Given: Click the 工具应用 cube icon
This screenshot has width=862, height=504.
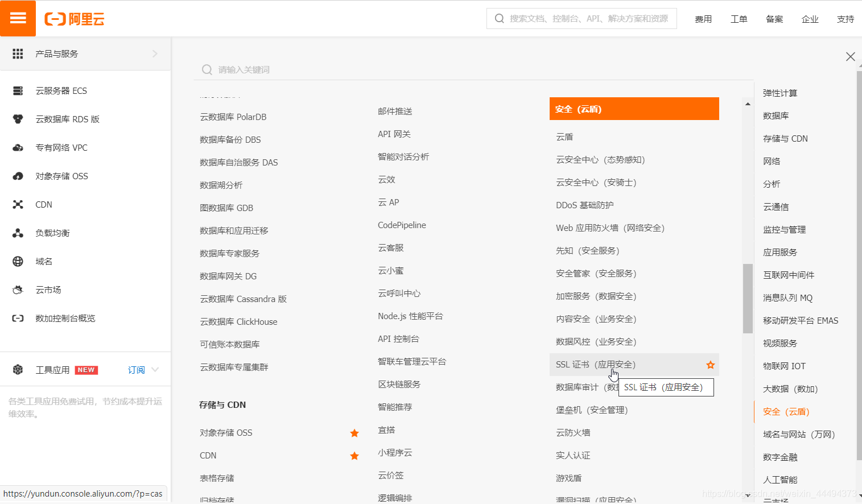Looking at the screenshot, I should click(x=18, y=370).
